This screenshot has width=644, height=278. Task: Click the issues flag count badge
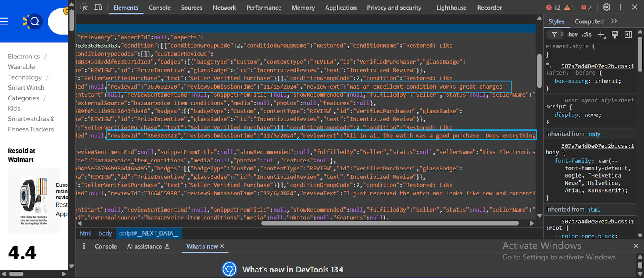[x=586, y=7]
